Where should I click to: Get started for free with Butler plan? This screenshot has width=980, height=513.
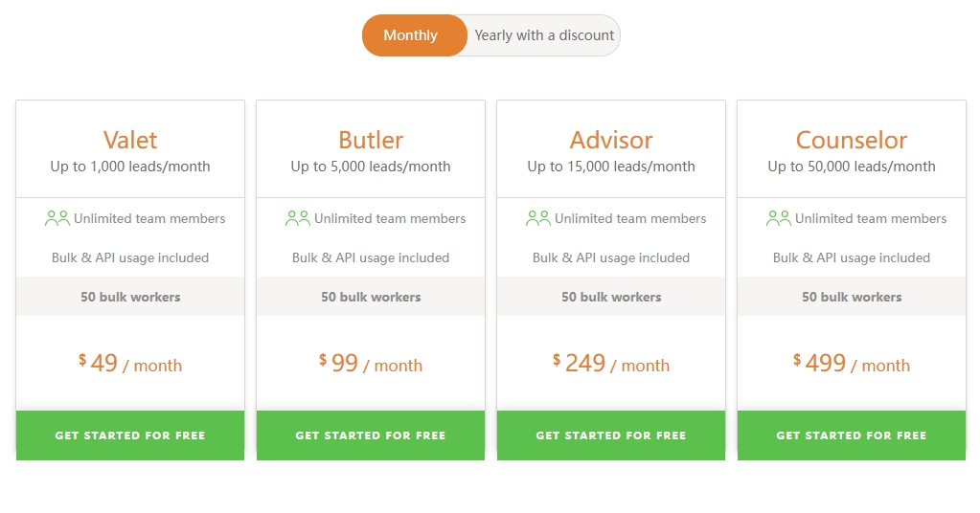click(x=371, y=435)
